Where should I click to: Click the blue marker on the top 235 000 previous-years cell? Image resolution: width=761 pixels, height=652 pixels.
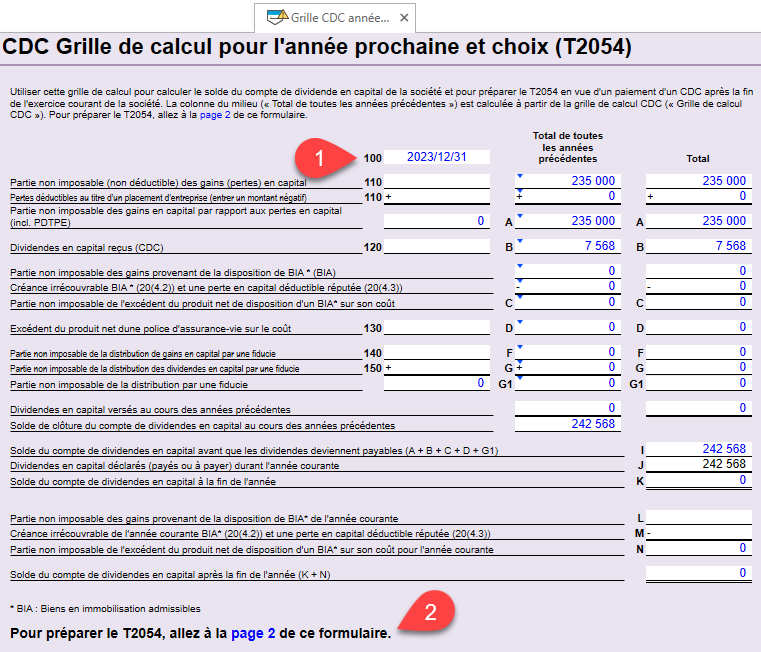pyautogui.click(x=520, y=176)
